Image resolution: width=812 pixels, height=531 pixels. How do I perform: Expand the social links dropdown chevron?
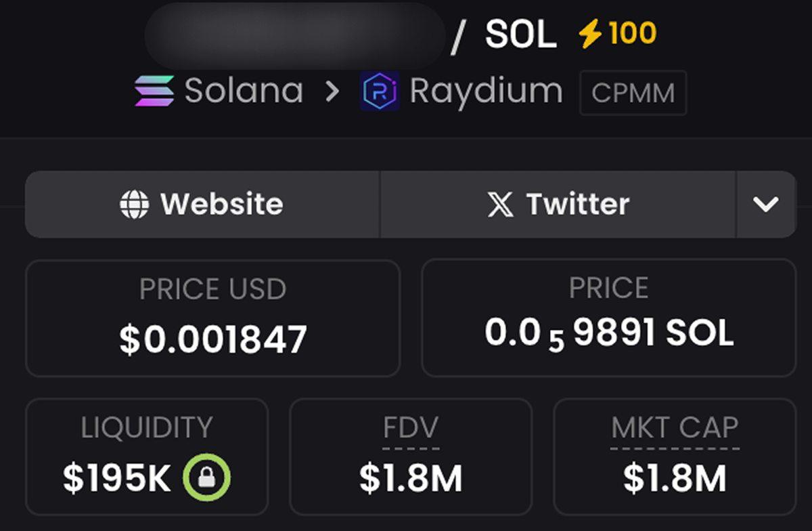pos(766,204)
